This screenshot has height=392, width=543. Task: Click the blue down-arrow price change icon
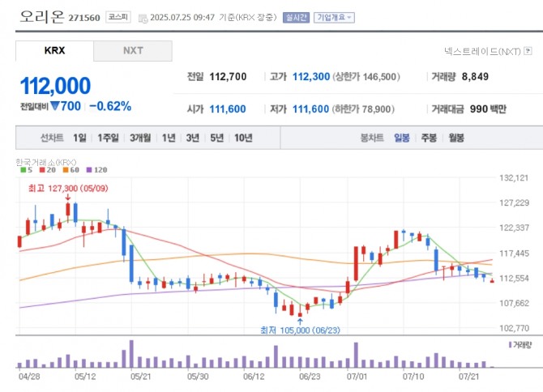click(x=55, y=106)
